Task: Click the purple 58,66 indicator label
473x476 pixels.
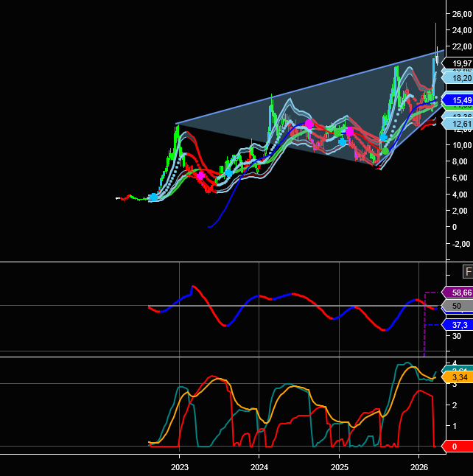Action: (461, 293)
